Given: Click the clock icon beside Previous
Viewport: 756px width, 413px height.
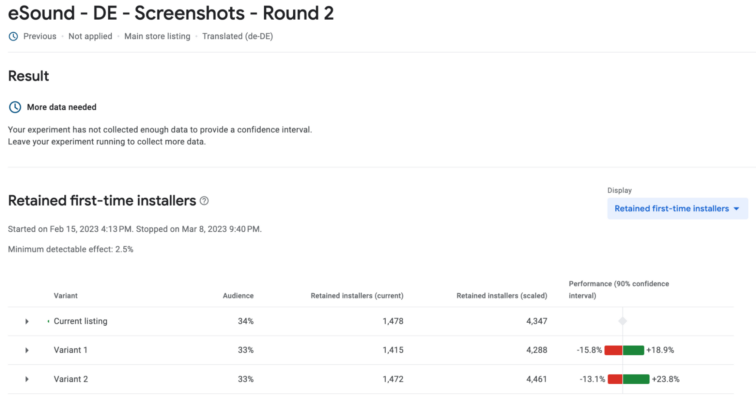Looking at the screenshot, I should coord(13,36).
